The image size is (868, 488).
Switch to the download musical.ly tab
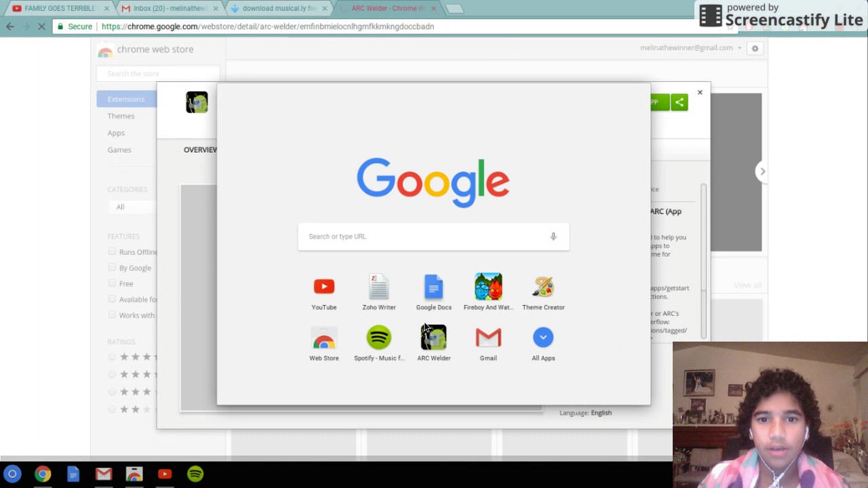[x=278, y=8]
